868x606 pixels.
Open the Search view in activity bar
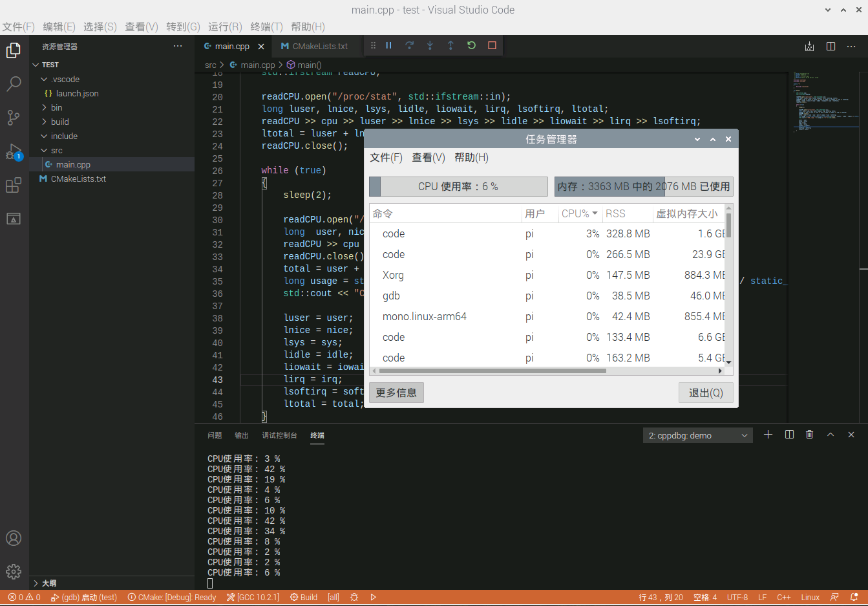coord(14,84)
